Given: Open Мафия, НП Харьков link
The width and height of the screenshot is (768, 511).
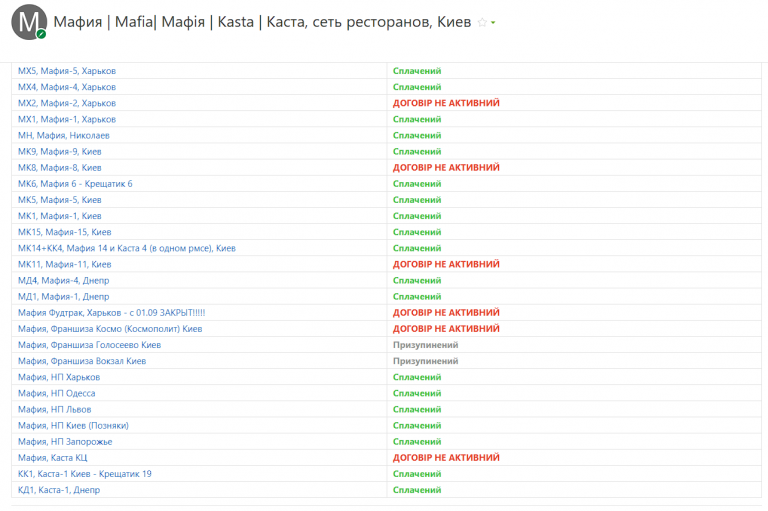Looking at the screenshot, I should [x=59, y=378].
